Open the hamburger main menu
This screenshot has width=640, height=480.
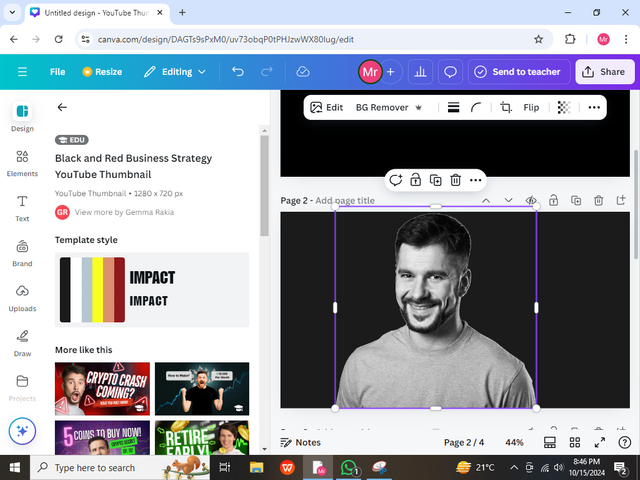click(x=22, y=72)
